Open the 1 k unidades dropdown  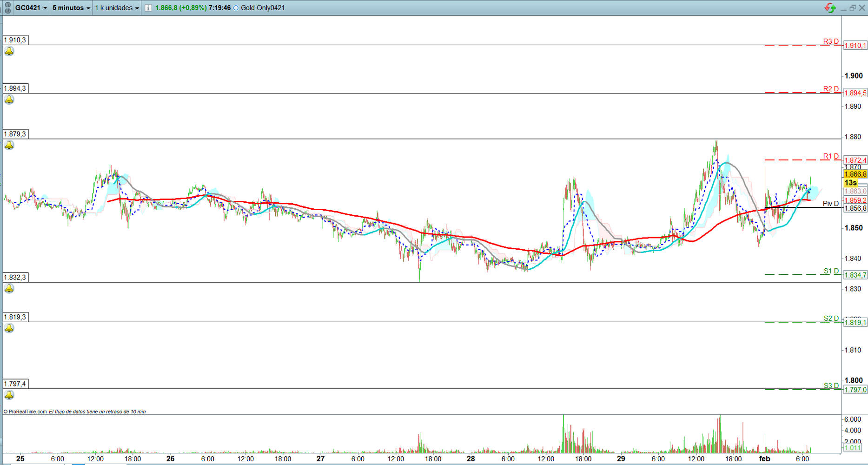(117, 8)
